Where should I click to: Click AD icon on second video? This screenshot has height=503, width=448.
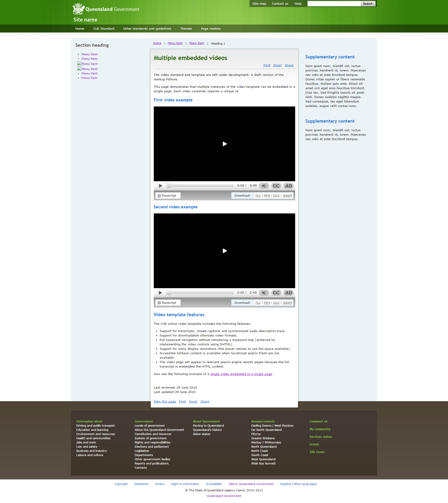point(288,293)
